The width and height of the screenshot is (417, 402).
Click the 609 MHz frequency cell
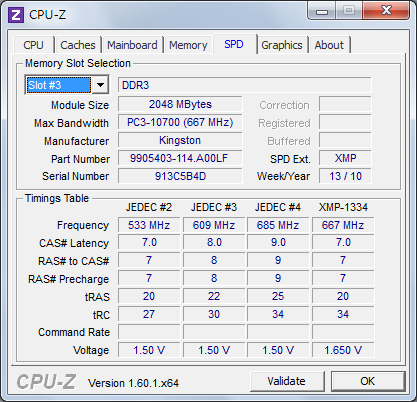click(x=214, y=225)
